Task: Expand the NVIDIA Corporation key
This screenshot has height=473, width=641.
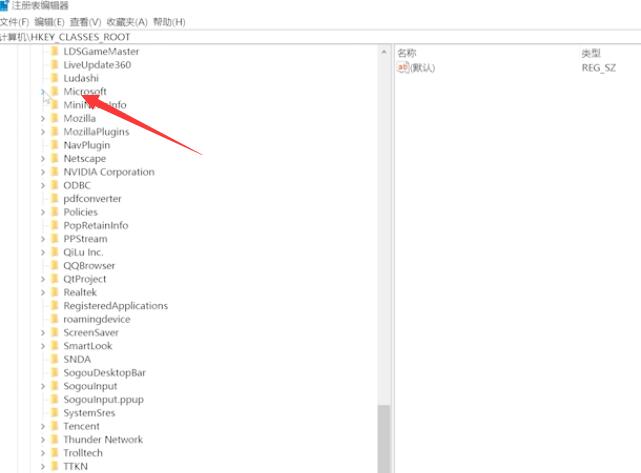Action: (x=43, y=172)
